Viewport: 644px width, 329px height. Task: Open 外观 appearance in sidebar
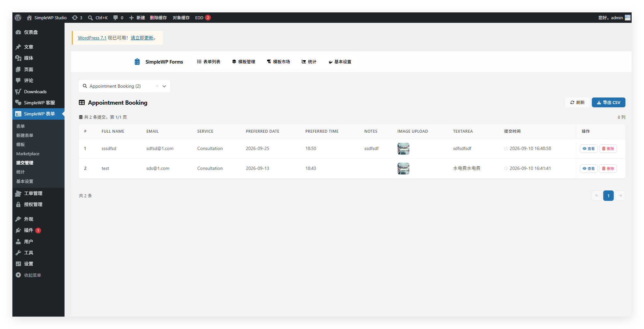pyautogui.click(x=38, y=219)
